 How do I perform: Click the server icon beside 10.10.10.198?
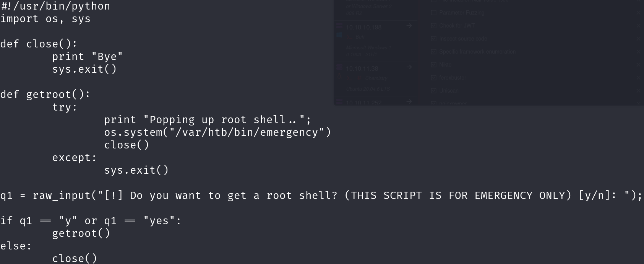339,26
